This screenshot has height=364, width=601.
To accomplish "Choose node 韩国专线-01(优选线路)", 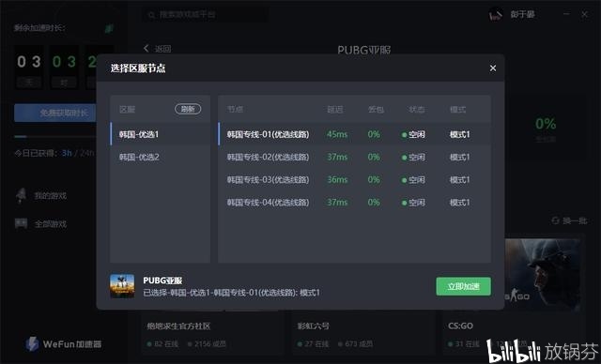I will [355, 134].
